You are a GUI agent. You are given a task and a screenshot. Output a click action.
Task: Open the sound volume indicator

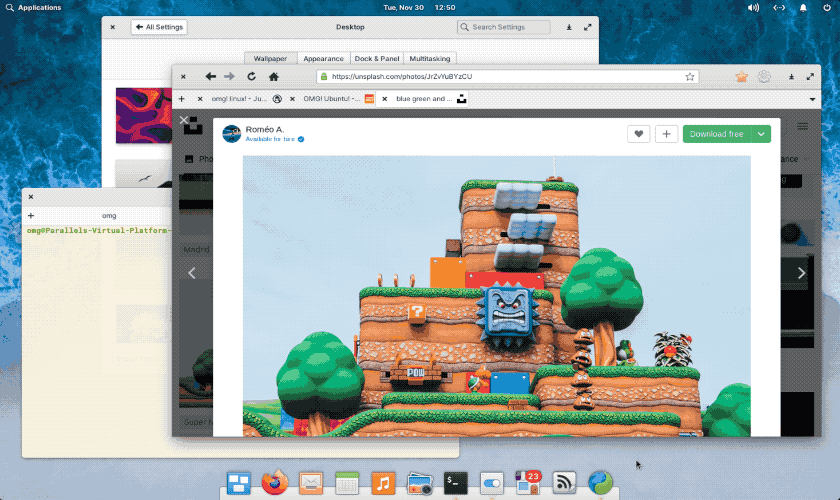pos(753,8)
